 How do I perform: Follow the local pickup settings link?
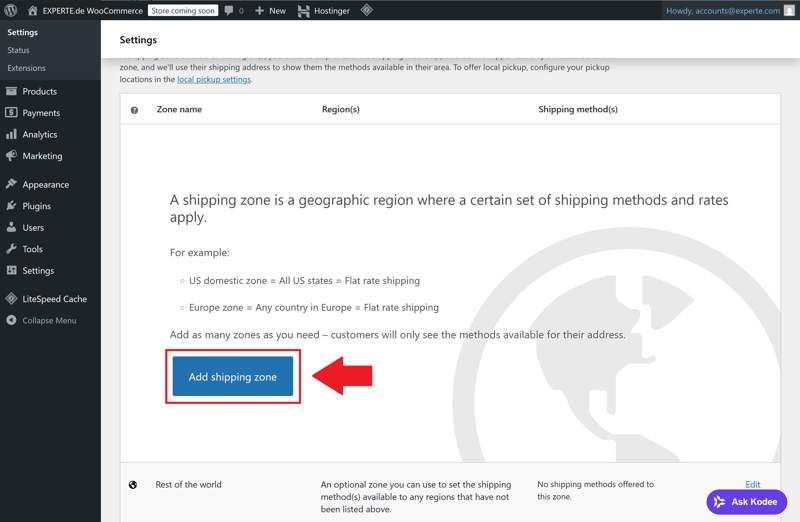click(214, 79)
